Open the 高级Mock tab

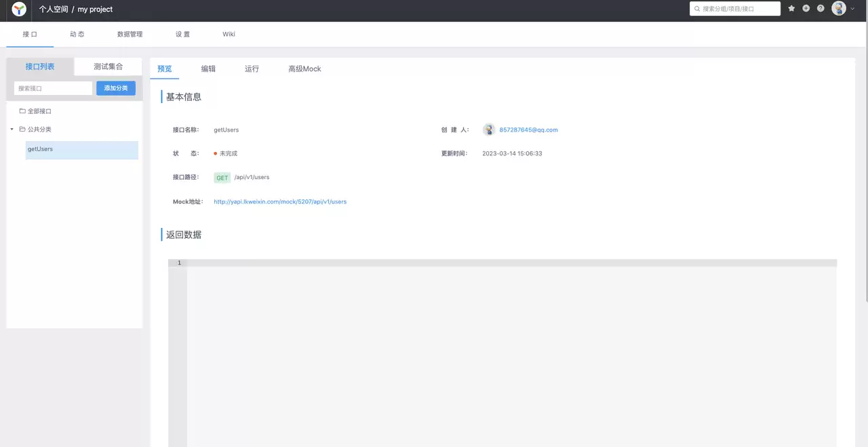(x=304, y=69)
